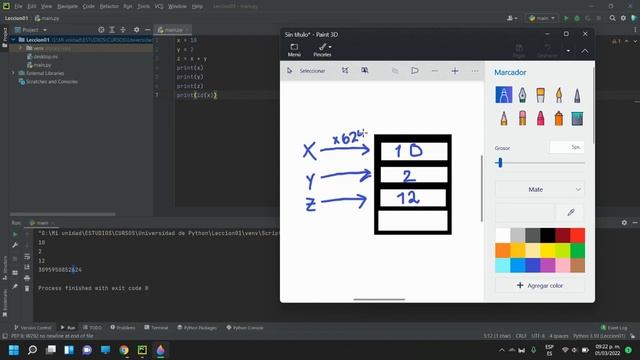Open the Mate material dropdown
Viewport: 640px width, 360px height.
(x=540, y=189)
